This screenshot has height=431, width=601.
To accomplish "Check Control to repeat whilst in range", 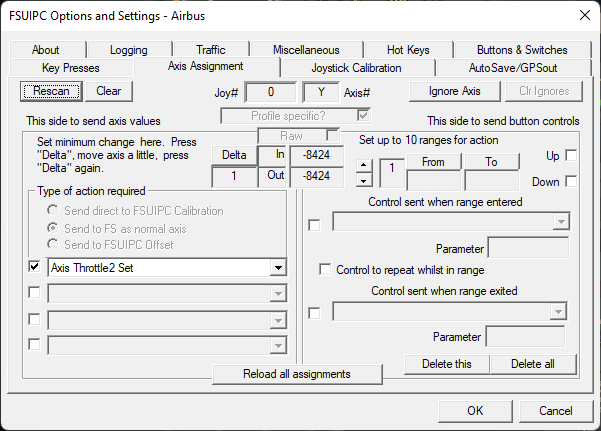I will click(325, 269).
